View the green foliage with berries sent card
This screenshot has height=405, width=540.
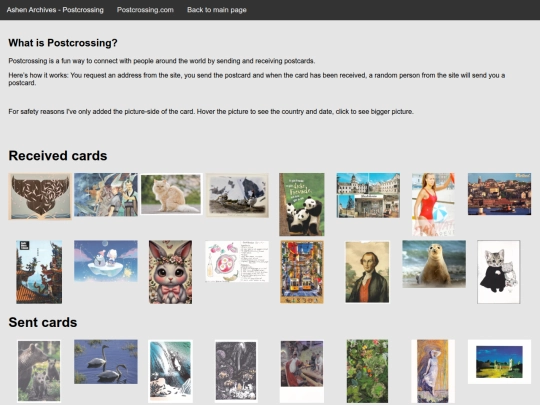(367, 371)
